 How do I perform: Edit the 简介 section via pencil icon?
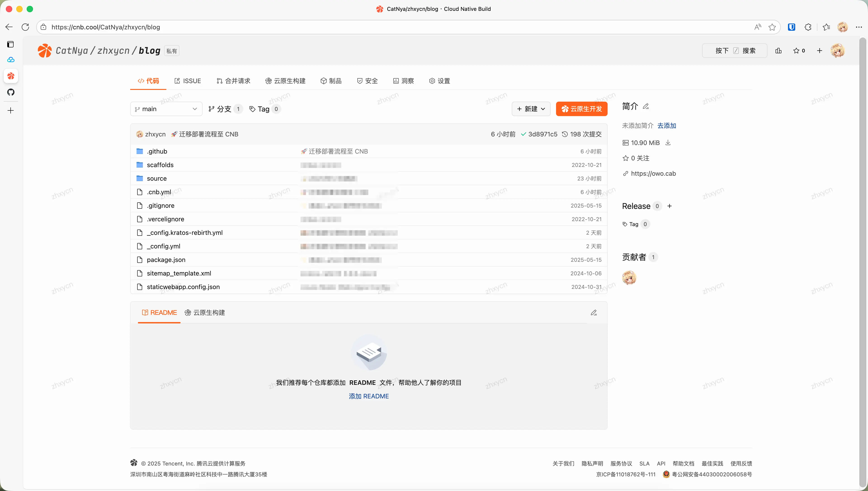tap(646, 106)
